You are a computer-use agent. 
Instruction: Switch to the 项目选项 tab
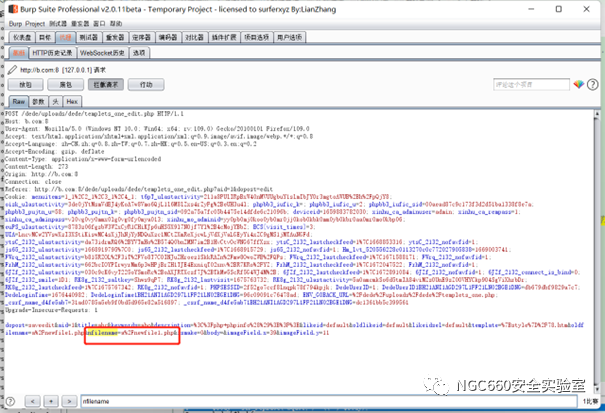[257, 37]
